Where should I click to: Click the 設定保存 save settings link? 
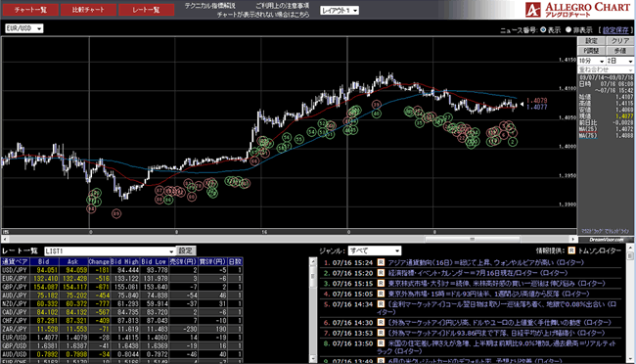coord(615,30)
